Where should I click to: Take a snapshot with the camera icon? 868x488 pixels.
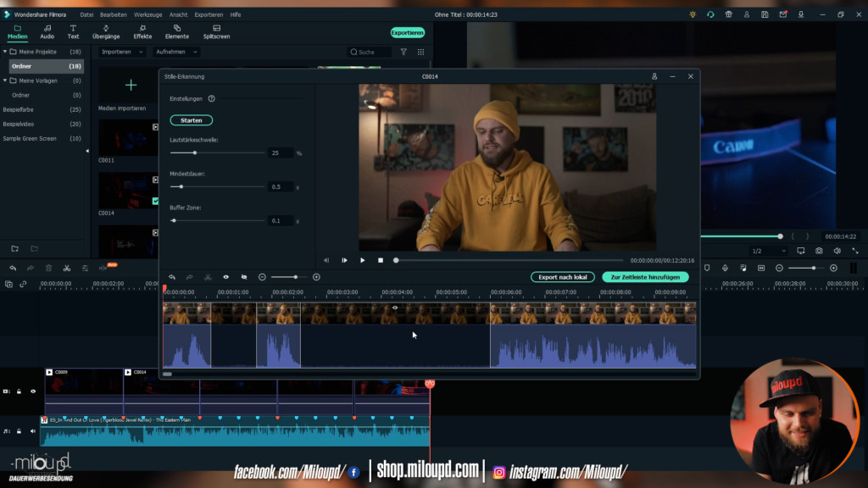[x=819, y=251]
